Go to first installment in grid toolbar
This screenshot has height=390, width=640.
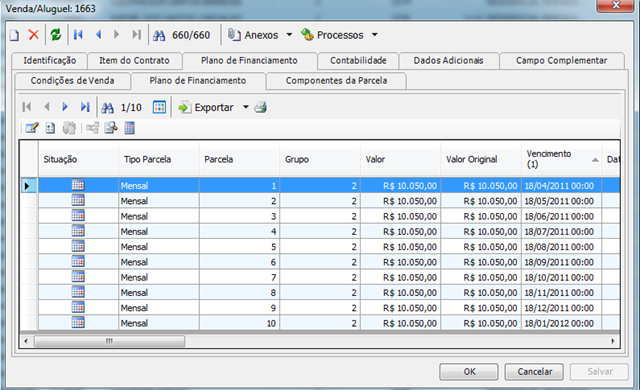coord(27,107)
